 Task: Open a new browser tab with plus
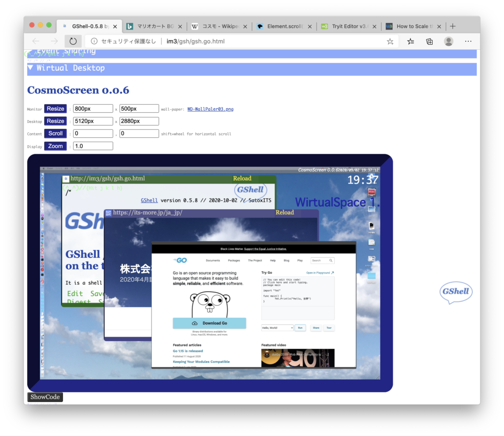453,26
